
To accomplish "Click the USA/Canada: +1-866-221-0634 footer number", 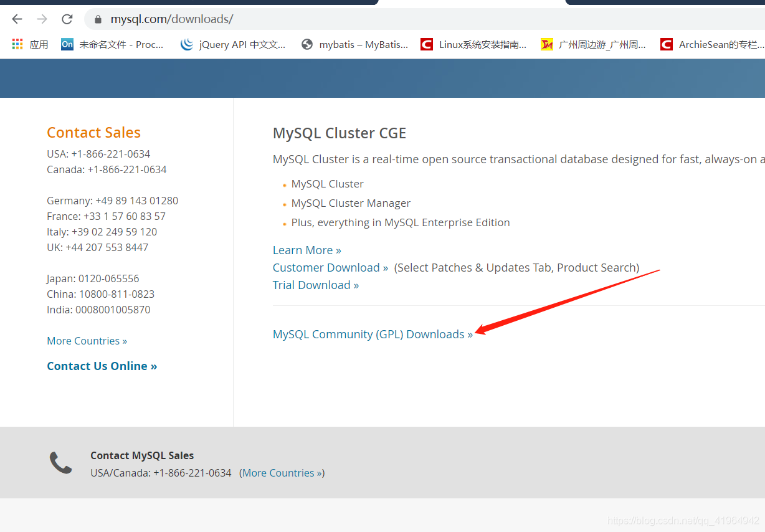I will (x=161, y=473).
